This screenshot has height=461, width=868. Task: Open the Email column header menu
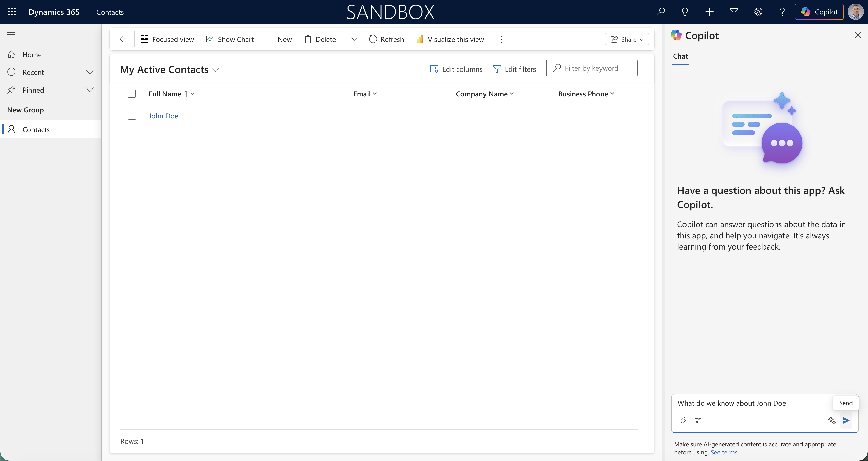tap(365, 94)
